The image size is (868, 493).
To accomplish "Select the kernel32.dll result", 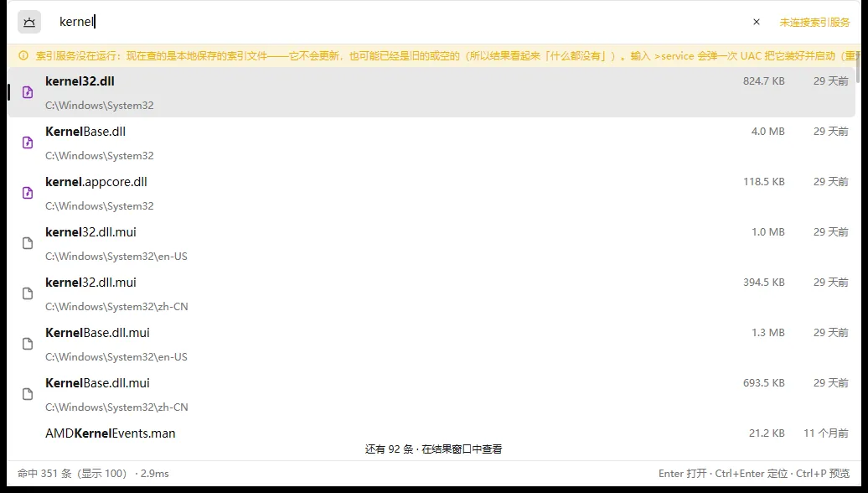I will point(431,92).
